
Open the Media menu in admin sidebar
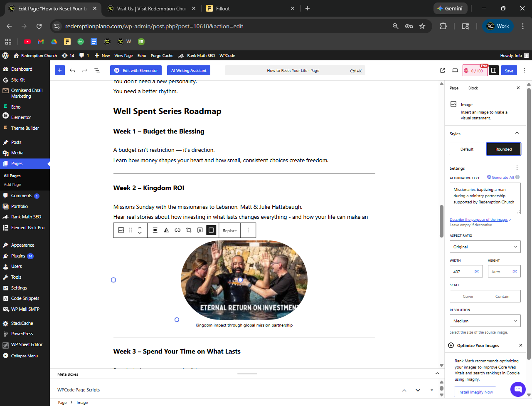pyautogui.click(x=17, y=153)
